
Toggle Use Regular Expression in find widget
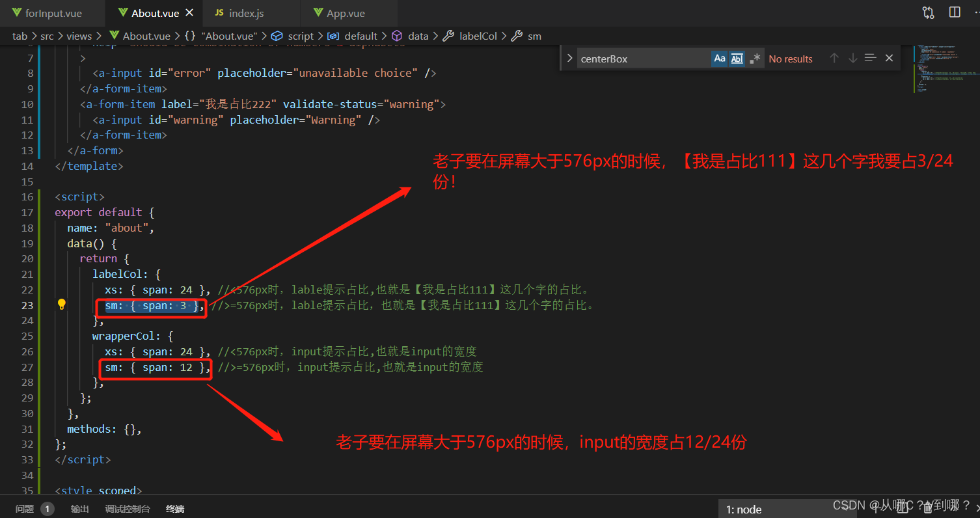pyautogui.click(x=754, y=59)
